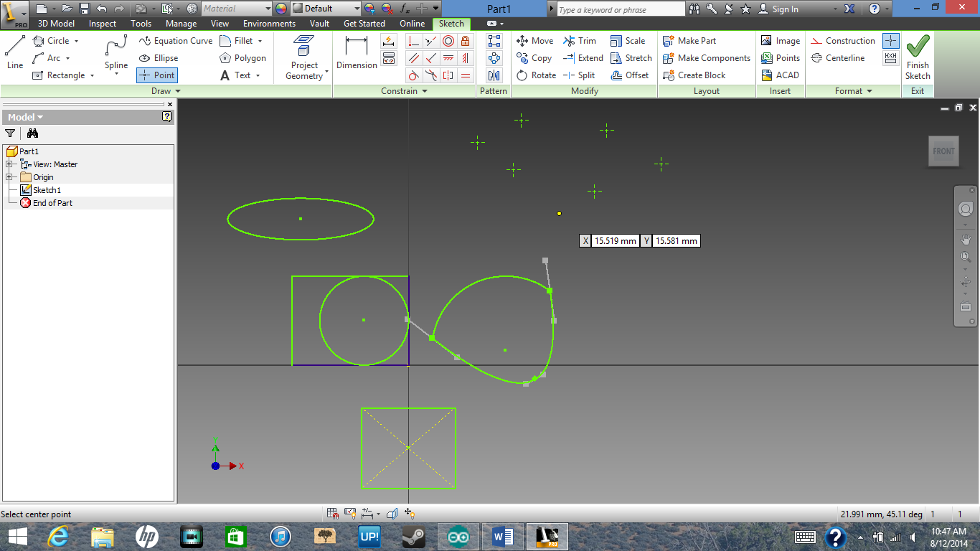
Task: Click the search keyword field
Action: (621, 9)
